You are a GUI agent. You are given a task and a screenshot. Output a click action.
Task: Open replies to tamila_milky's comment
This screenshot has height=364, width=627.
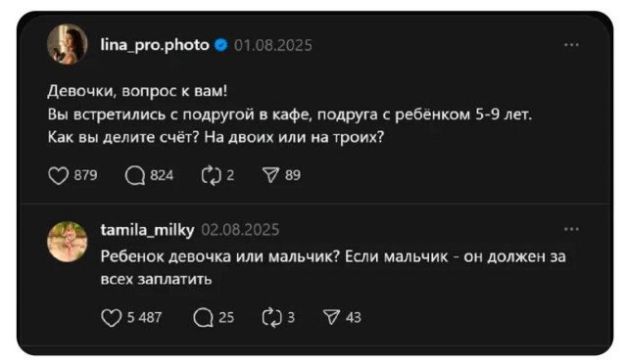tap(203, 318)
